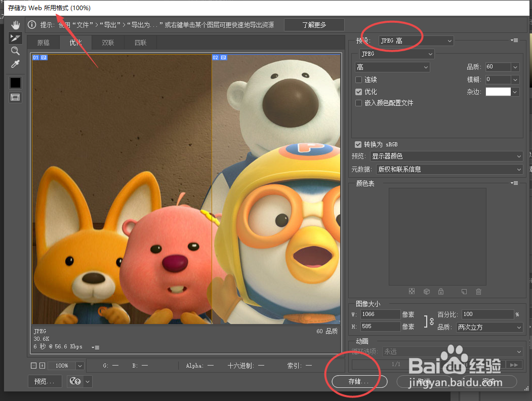This screenshot has height=401, width=532.
Task: Open the optimize panel menu icon
Action: [x=514, y=41]
